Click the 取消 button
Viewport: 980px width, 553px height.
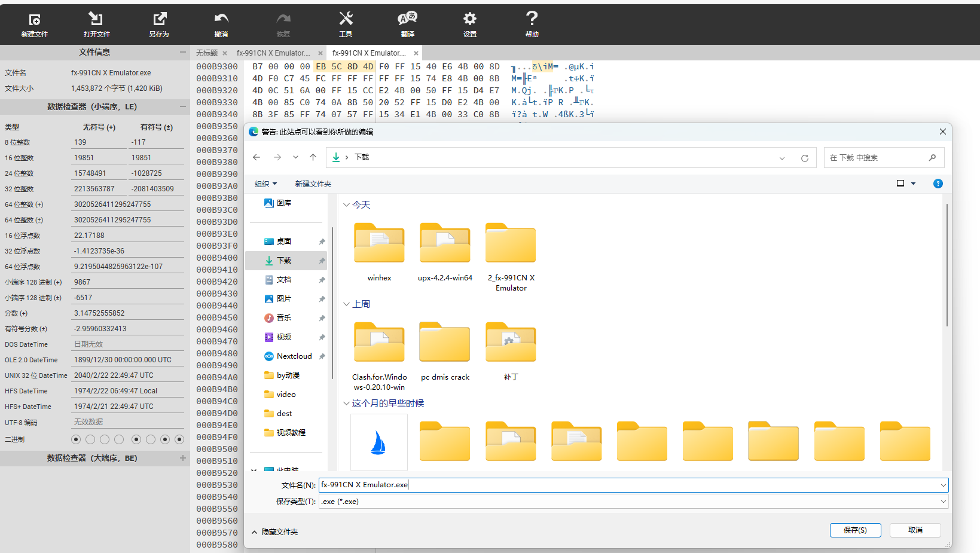click(x=915, y=530)
